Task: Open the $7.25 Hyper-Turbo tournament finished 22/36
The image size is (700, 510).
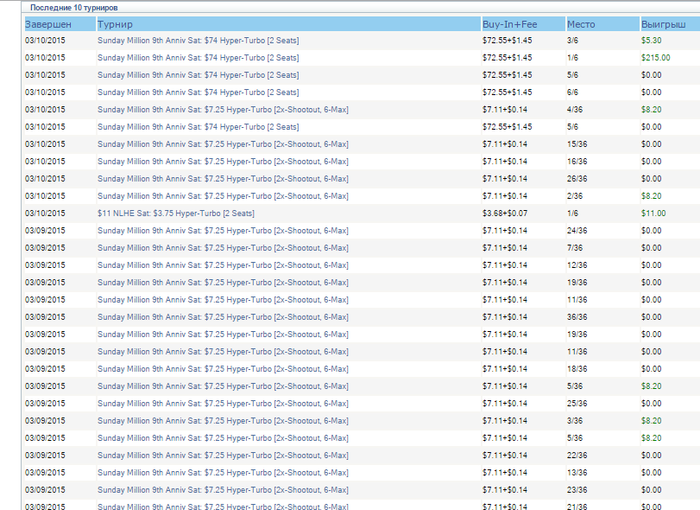Action: pyautogui.click(x=223, y=456)
